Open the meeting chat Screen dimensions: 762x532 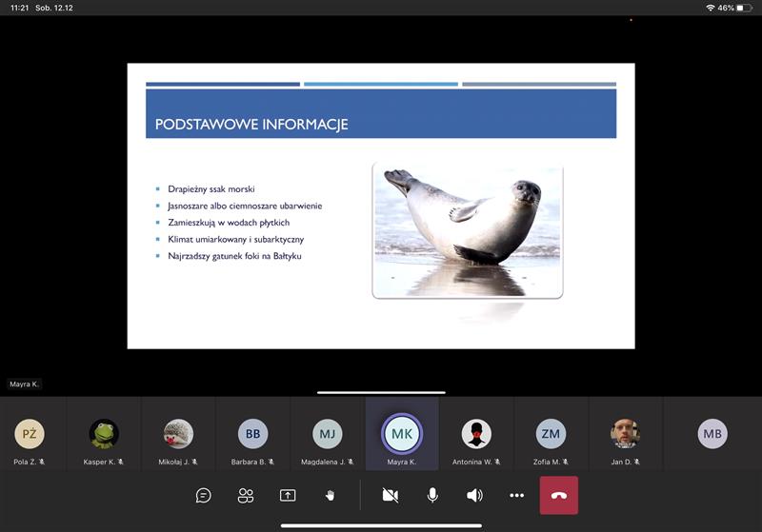[203, 495]
